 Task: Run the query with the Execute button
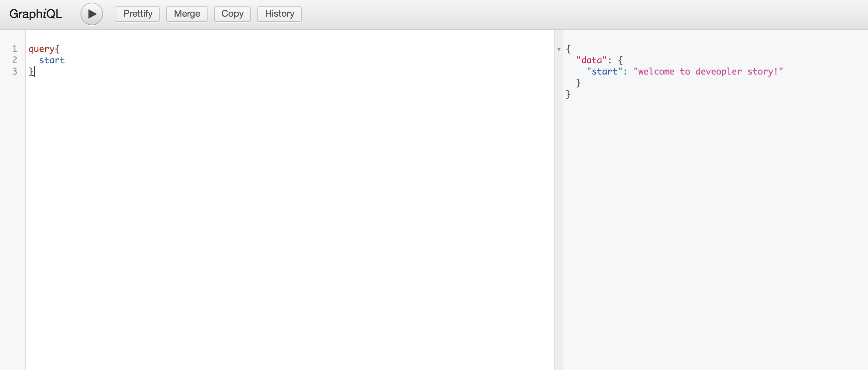pyautogui.click(x=91, y=14)
